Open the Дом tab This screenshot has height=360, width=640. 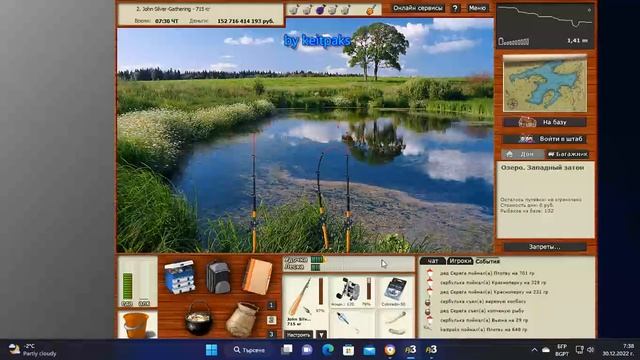click(x=522, y=154)
